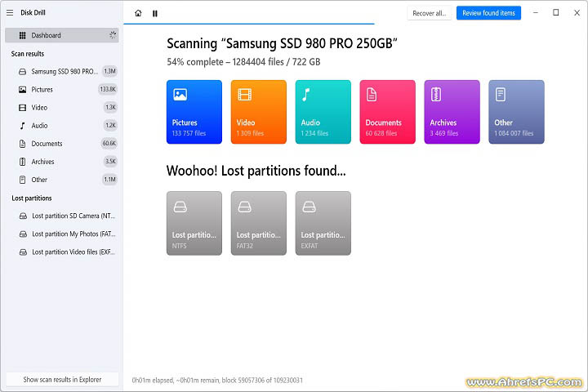Screen dimensions: 588x392
Task: Click the drive icon on EXFAT partition card
Action: tap(309, 207)
